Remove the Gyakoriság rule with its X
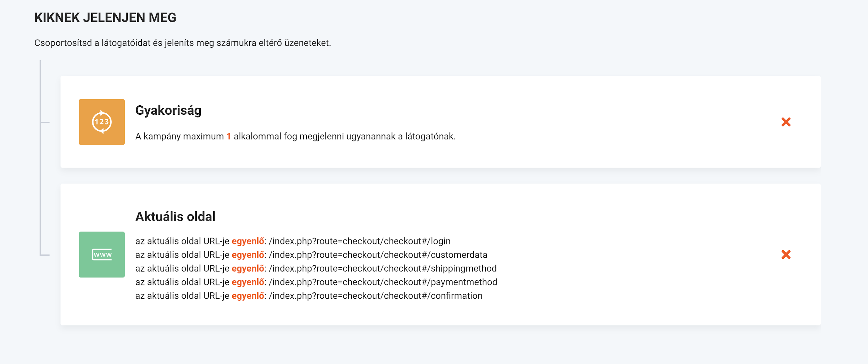868x364 pixels. (x=786, y=122)
